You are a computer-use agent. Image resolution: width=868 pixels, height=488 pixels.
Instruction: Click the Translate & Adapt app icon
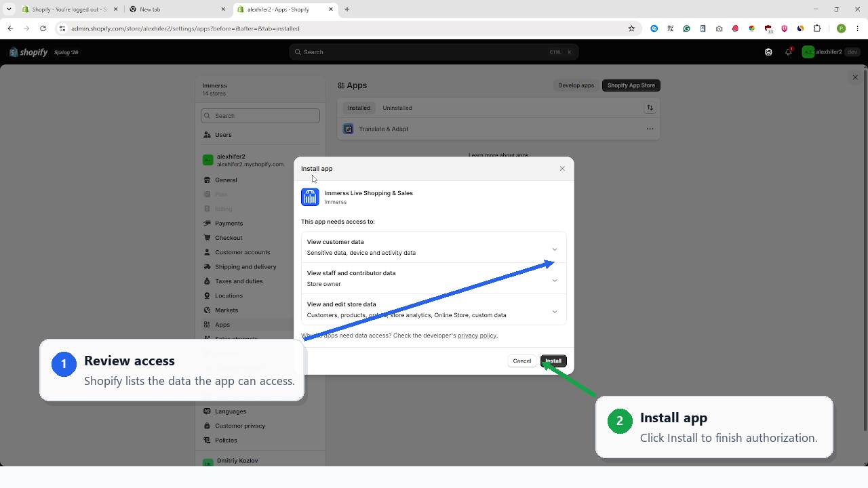tap(348, 129)
